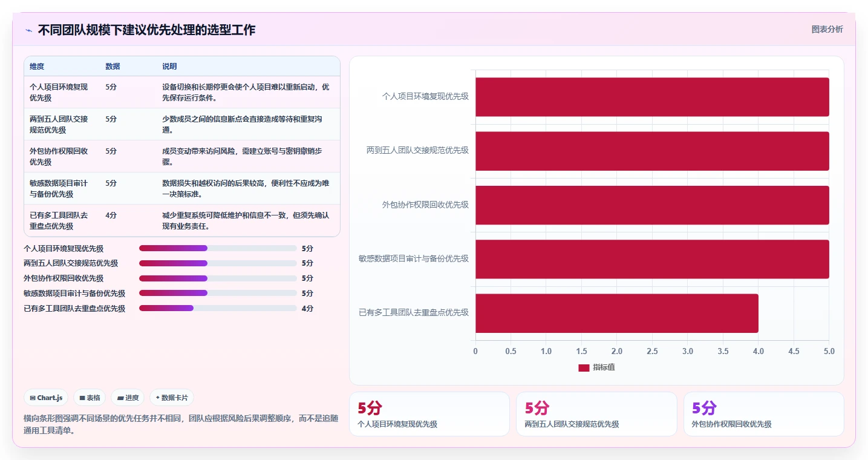Click the 2.5 tick on chart x-axis

(652, 351)
